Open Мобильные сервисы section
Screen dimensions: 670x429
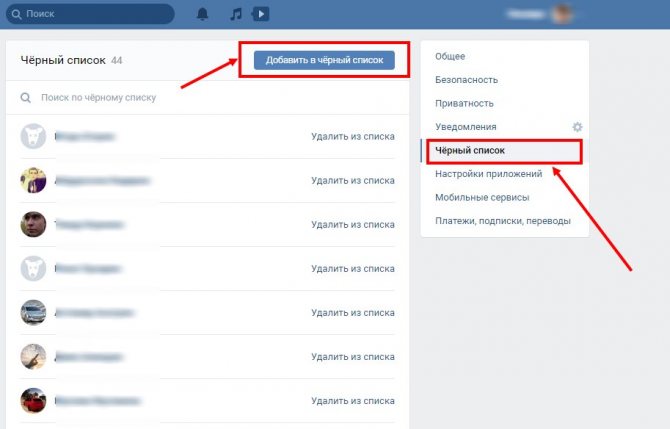[x=482, y=197]
